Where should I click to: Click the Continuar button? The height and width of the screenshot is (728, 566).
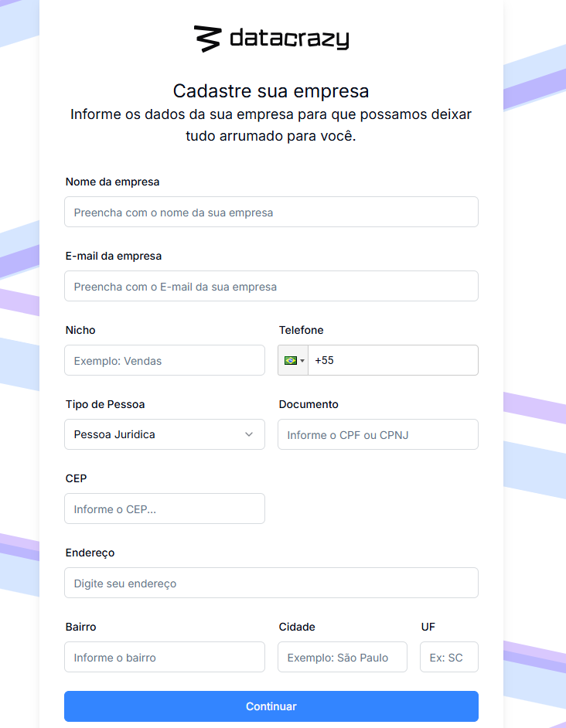[271, 706]
